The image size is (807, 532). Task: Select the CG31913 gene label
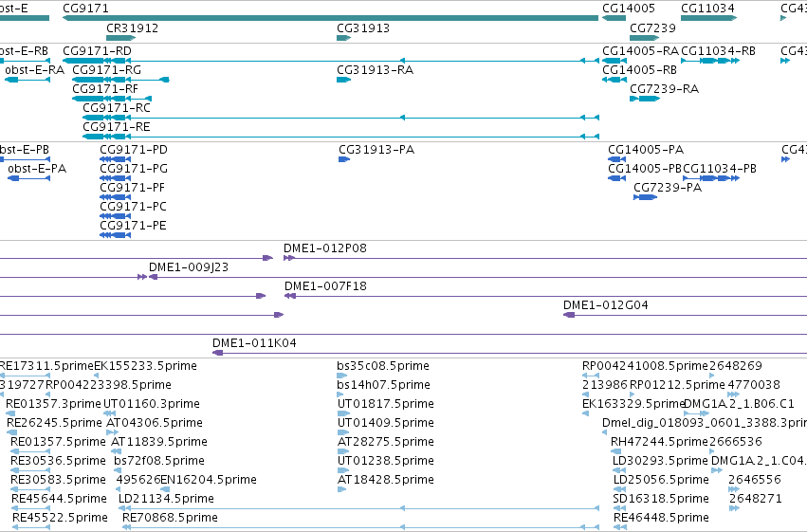pos(363,28)
